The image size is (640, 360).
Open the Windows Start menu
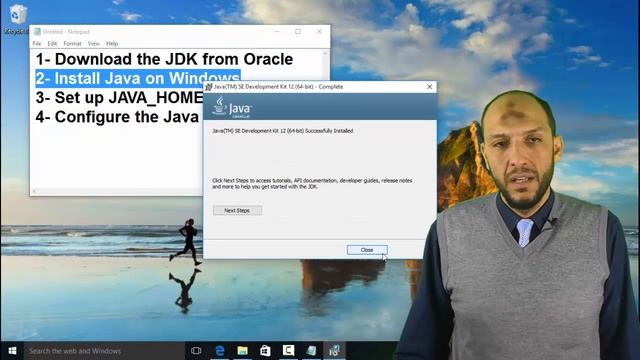12,351
